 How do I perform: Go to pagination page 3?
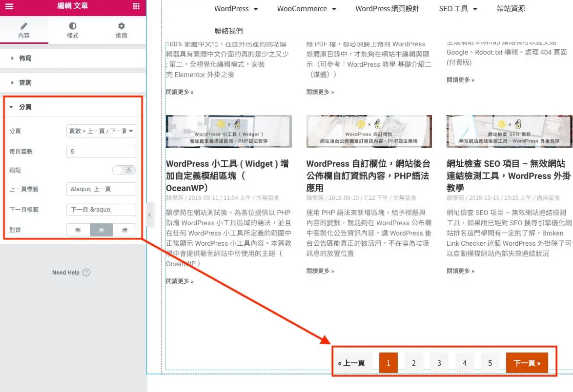(x=439, y=363)
